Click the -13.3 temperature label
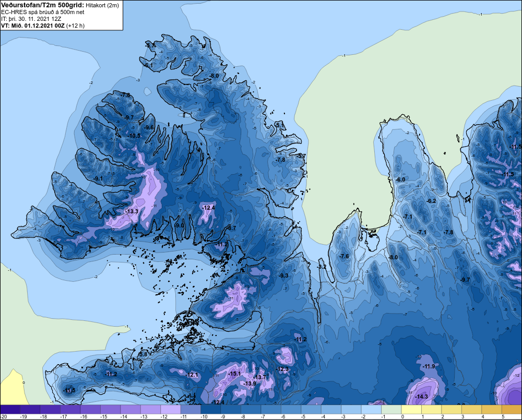522x420 pixels. point(132,211)
